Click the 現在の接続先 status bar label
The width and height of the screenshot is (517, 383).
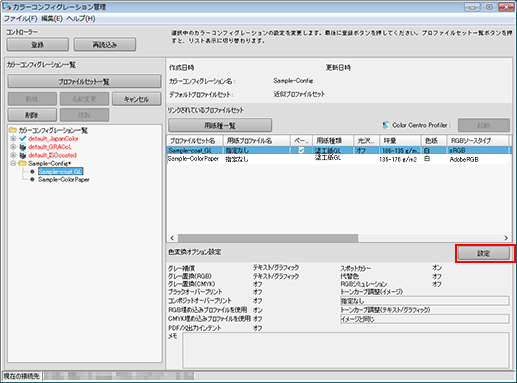21,376
